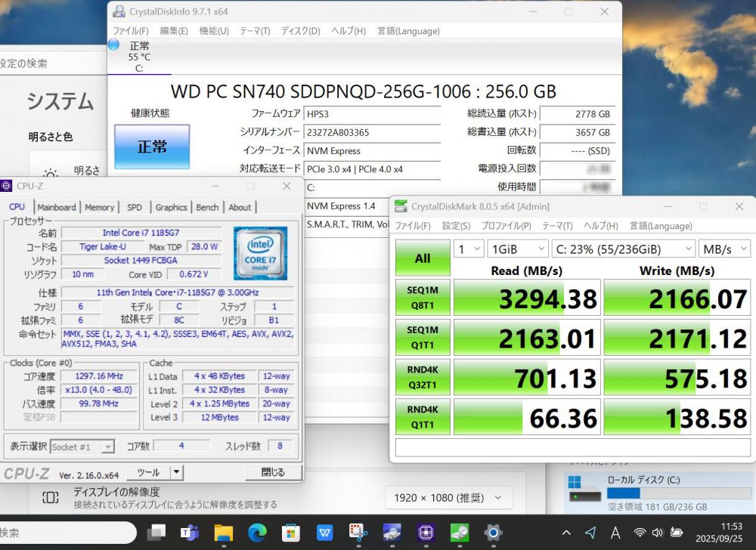The width and height of the screenshot is (756, 550).
Task: Run the RND4K Q32T1 test
Action: 423,377
